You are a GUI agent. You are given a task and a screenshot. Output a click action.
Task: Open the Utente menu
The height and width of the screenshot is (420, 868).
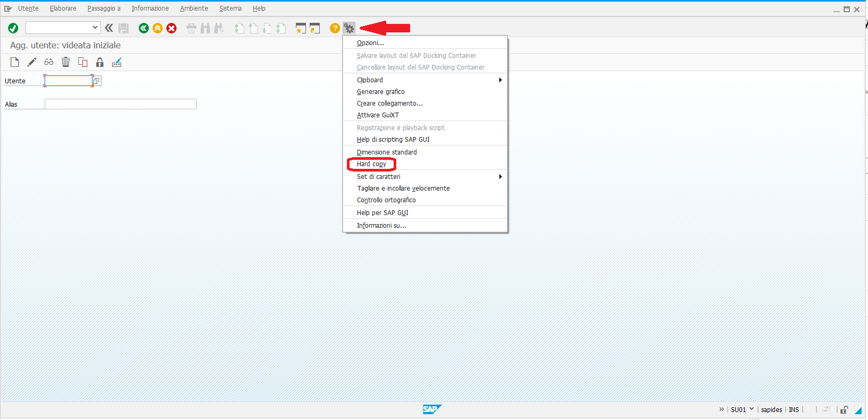coord(28,8)
